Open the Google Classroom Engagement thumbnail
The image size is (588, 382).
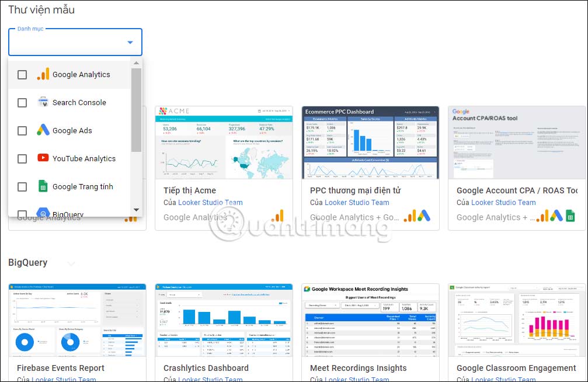[517, 320]
